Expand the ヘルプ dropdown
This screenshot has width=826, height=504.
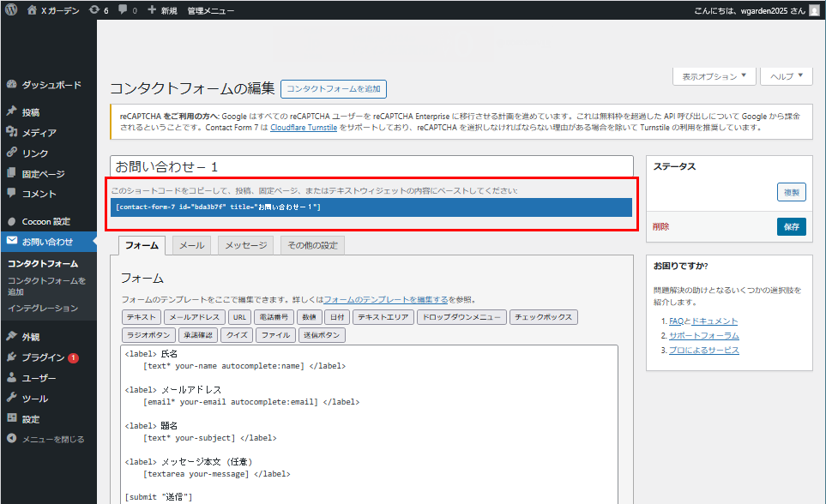pyautogui.click(x=787, y=76)
